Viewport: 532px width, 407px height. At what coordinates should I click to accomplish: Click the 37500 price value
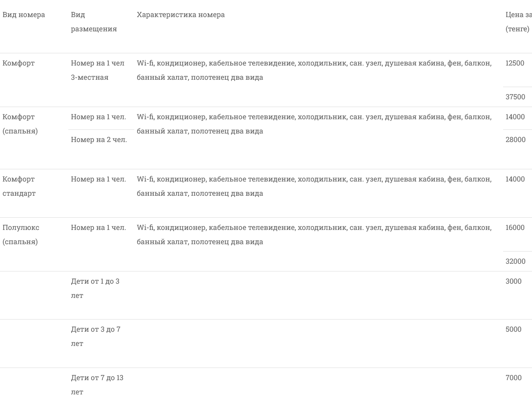[x=515, y=97]
